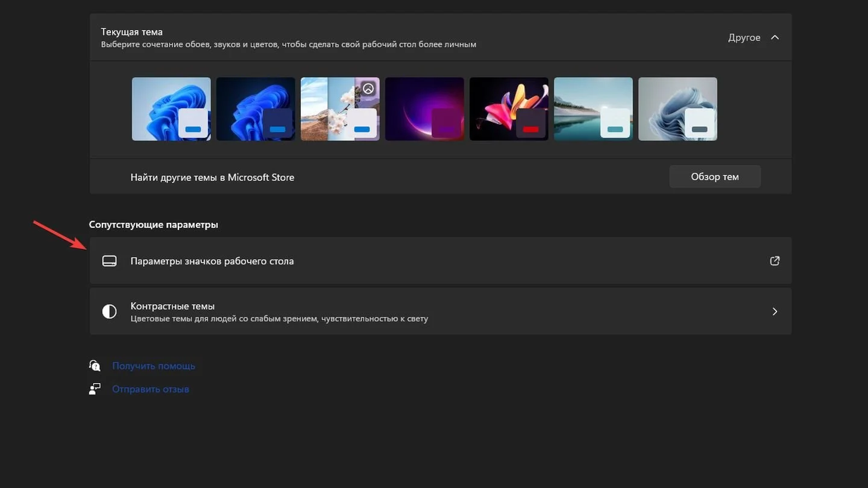The width and height of the screenshot is (868, 488).
Task: Open Получить помощь link
Action: [154, 366]
